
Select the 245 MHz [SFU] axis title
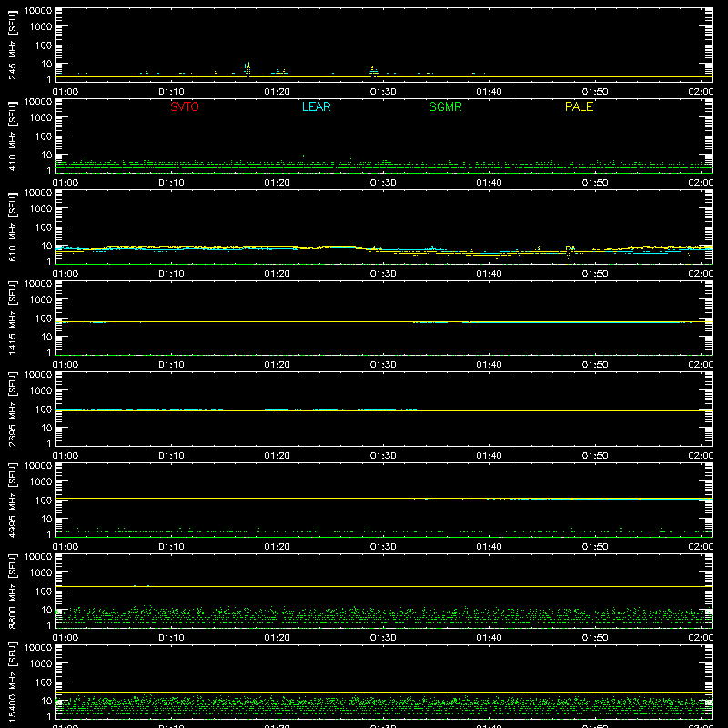(x=13, y=45)
